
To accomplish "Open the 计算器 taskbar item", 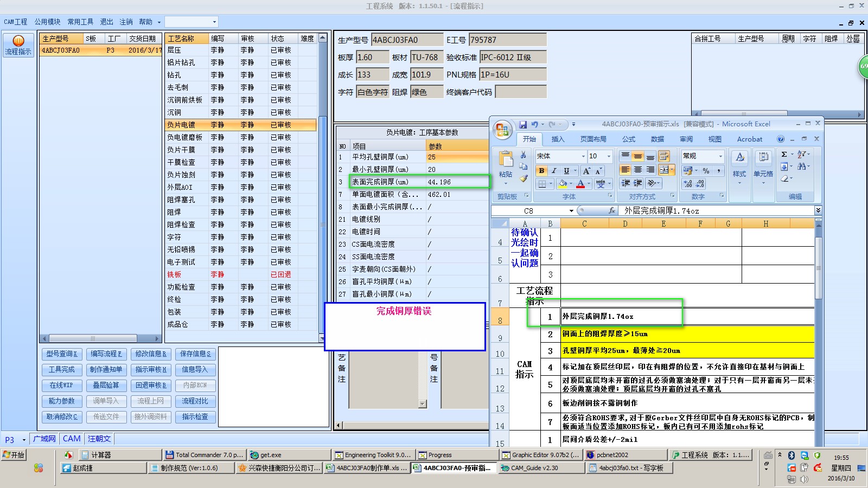I will (119, 455).
